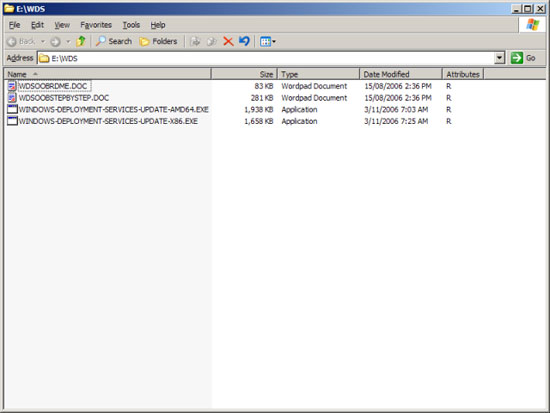Click the Forward navigation arrow icon
The height and width of the screenshot is (413, 550).
55,42
